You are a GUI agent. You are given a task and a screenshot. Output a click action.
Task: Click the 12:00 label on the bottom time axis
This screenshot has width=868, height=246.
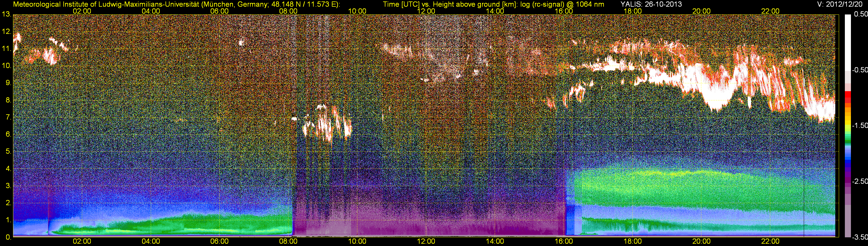[426, 241]
